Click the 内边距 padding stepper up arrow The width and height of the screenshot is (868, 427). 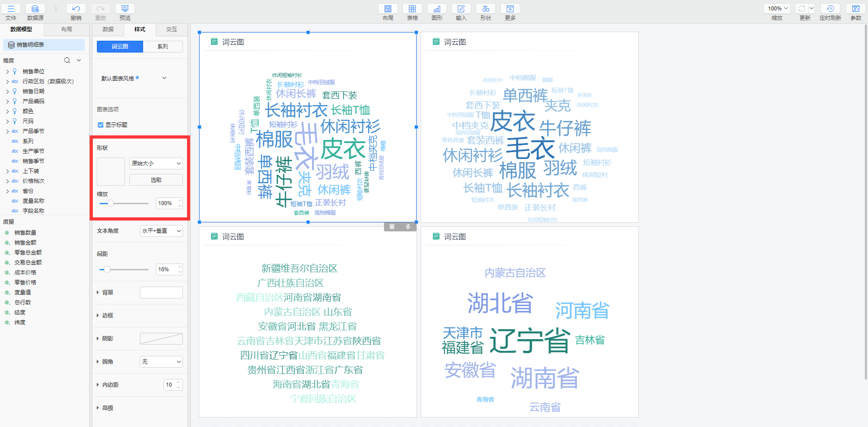179,382
